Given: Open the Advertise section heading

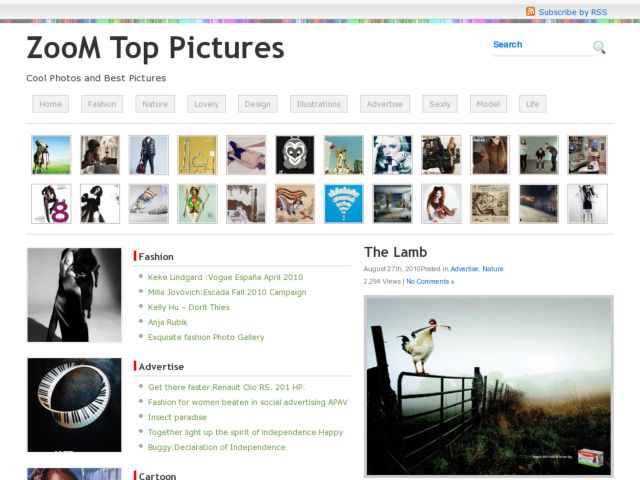Looking at the screenshot, I should pyautogui.click(x=161, y=367).
